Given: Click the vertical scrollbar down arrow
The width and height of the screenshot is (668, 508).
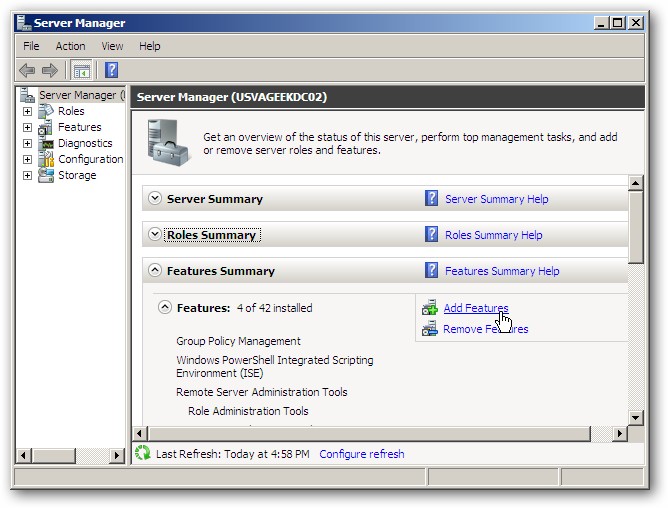Looking at the screenshot, I should point(636,417).
